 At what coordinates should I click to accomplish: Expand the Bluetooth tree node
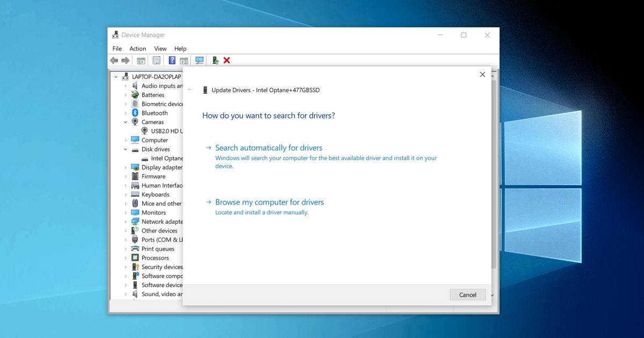(126, 113)
